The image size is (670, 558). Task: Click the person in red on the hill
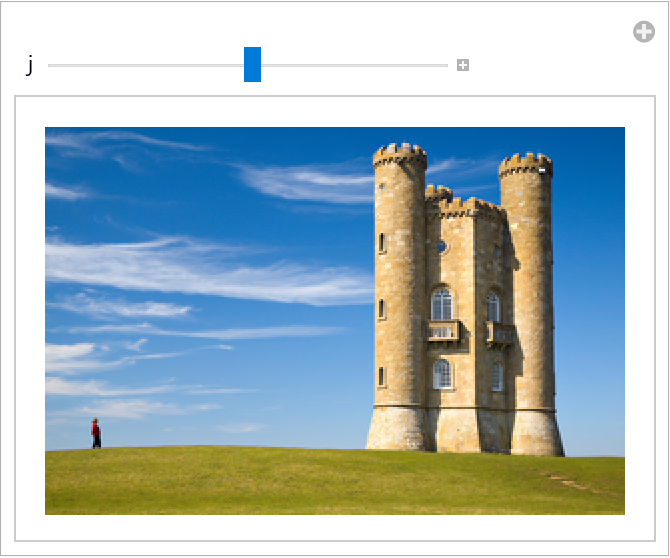click(96, 433)
